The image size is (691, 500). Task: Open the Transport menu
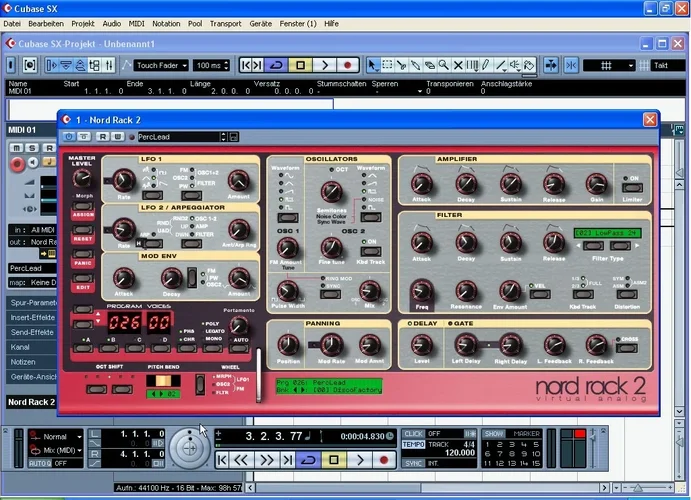[225, 23]
